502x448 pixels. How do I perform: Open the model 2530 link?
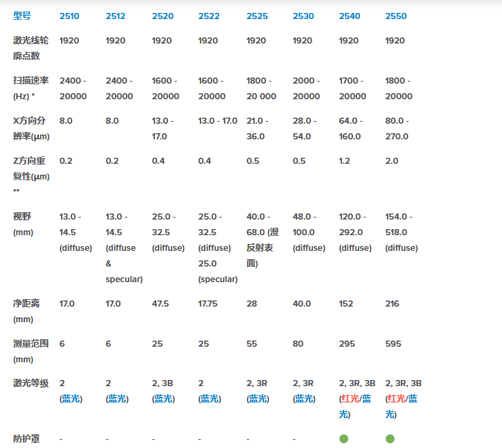[303, 16]
